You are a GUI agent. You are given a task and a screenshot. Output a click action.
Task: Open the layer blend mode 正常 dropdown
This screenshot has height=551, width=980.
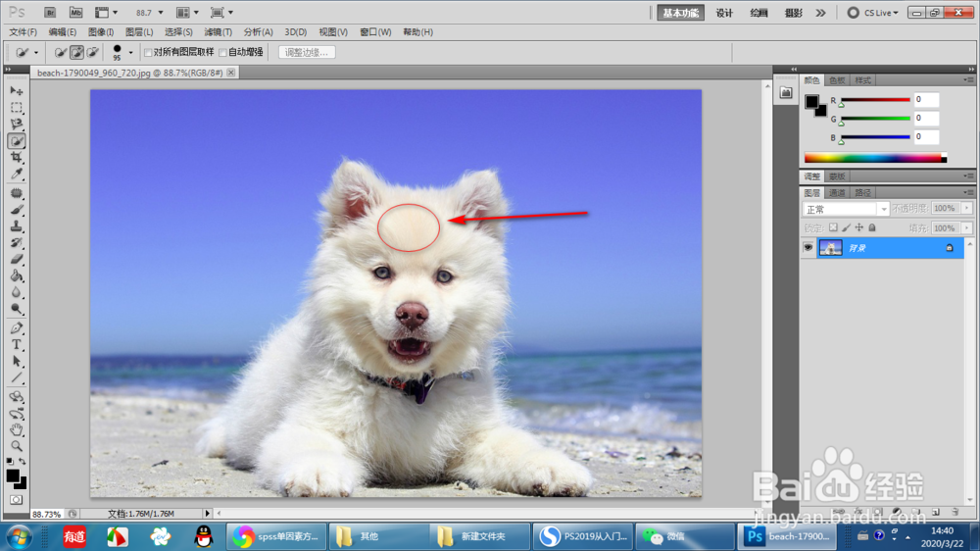[x=846, y=209]
